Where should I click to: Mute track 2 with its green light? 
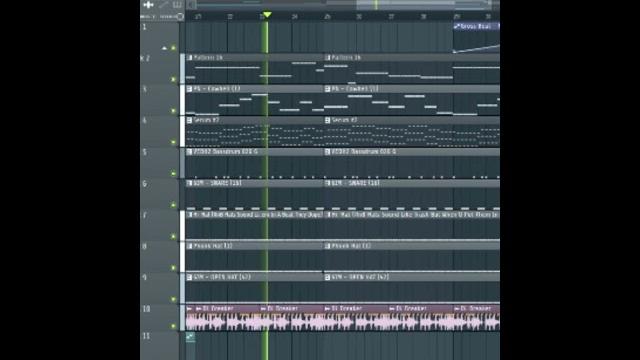tap(173, 79)
